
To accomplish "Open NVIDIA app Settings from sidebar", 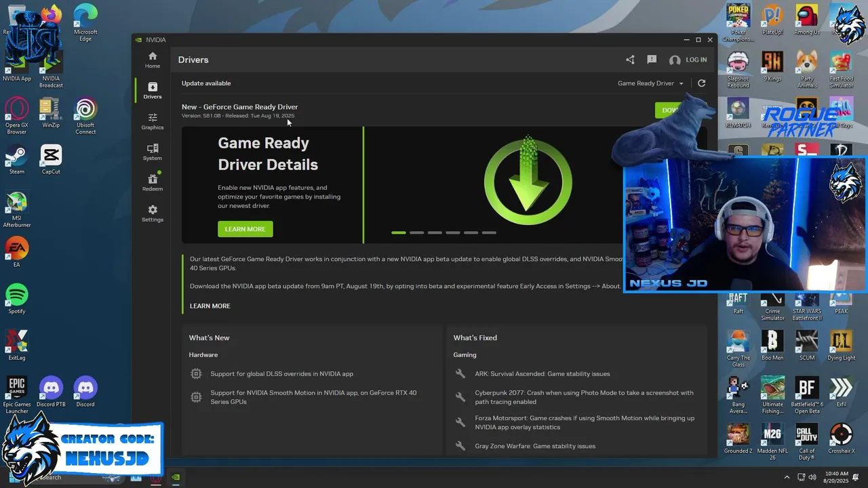I will (x=153, y=213).
